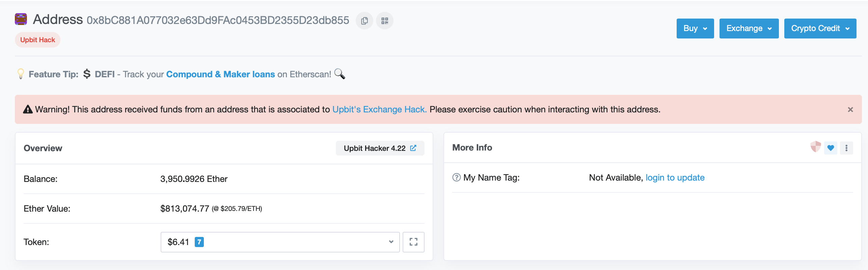Screen dimensions: 868x270
Task: Click the help icon beside My Name Tag
Action: (x=456, y=178)
